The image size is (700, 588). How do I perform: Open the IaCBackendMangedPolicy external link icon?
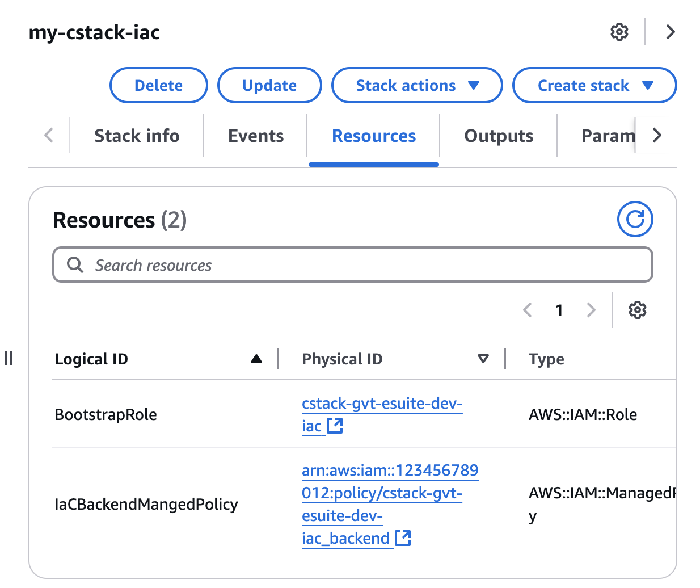pos(403,538)
